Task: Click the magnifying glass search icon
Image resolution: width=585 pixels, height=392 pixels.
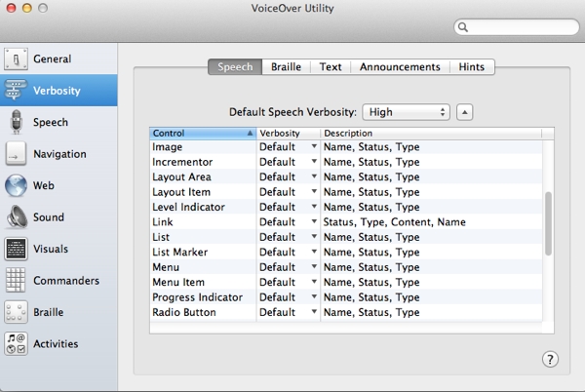Action: tap(463, 27)
